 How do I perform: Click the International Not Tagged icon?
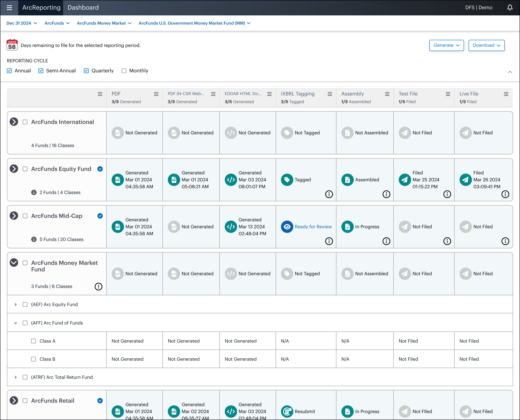(287, 133)
